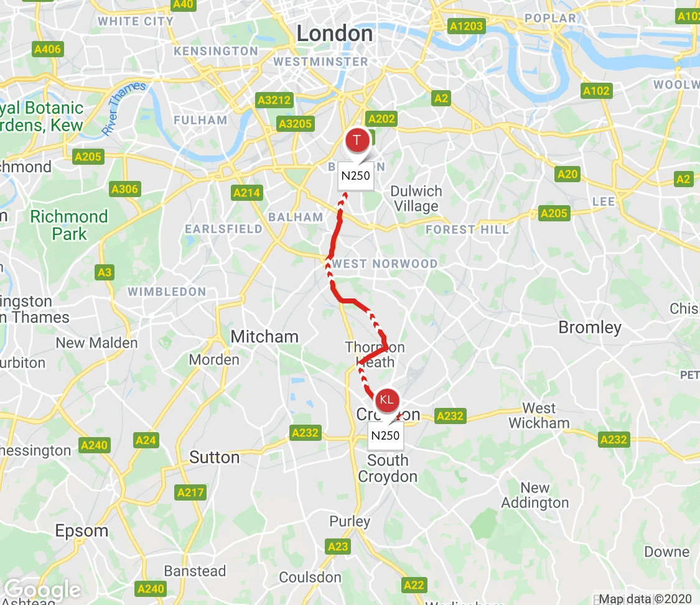
Task: Select the N250 label near Brixton
Action: (356, 176)
